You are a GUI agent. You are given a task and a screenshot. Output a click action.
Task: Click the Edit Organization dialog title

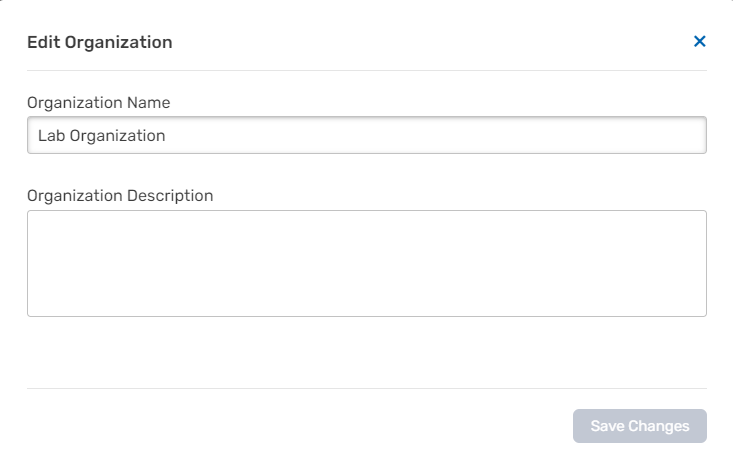point(100,42)
